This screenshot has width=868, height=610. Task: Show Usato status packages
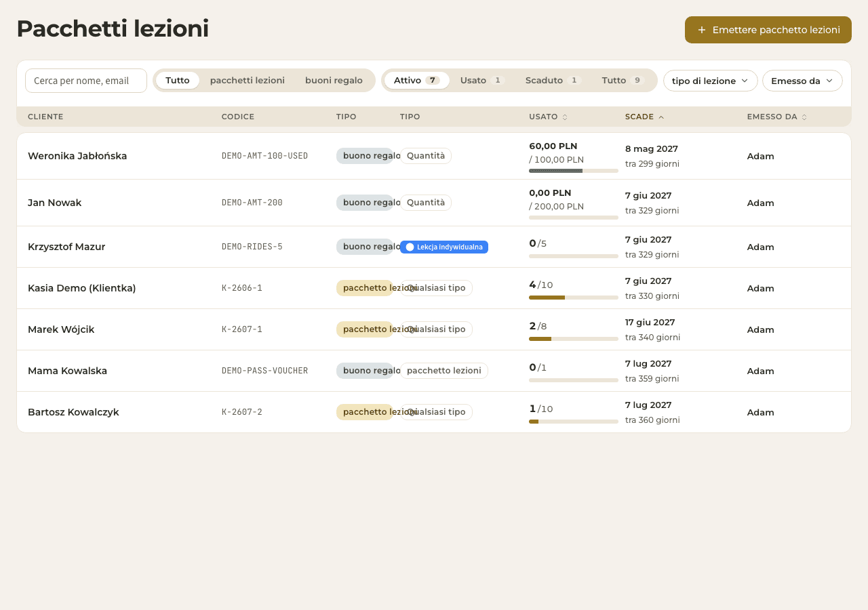(482, 80)
